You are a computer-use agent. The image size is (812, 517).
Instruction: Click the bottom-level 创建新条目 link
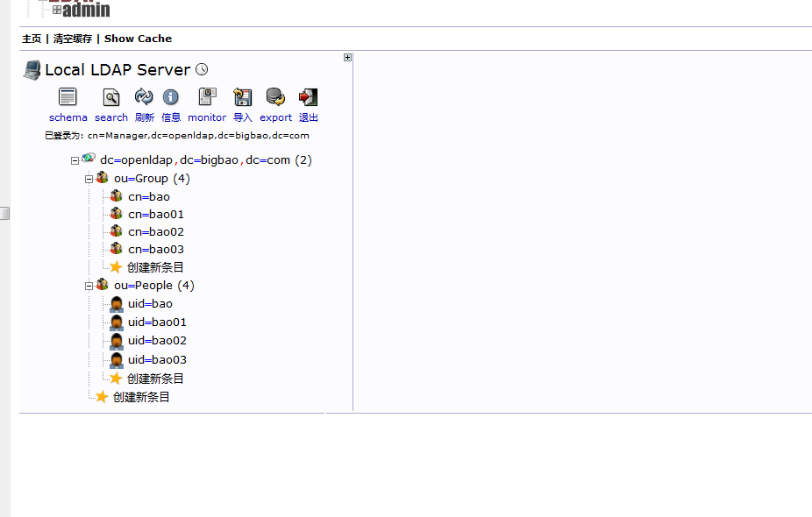pyautogui.click(x=141, y=398)
